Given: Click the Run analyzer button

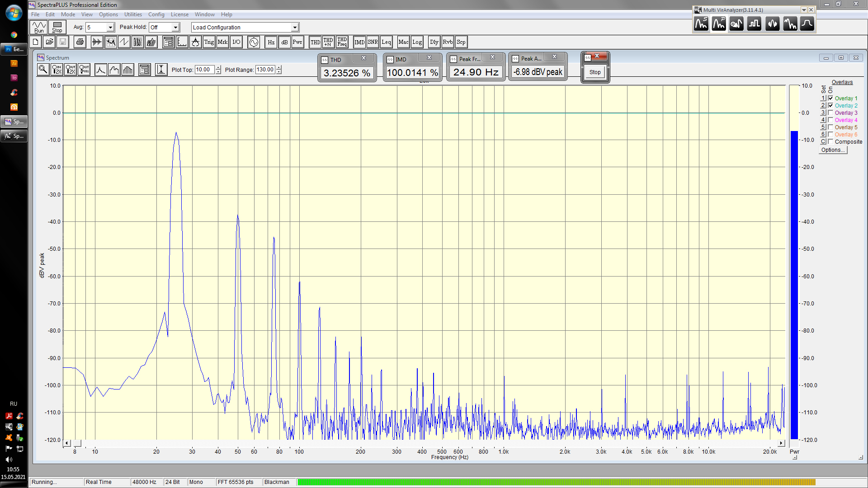Looking at the screenshot, I should 39,27.
